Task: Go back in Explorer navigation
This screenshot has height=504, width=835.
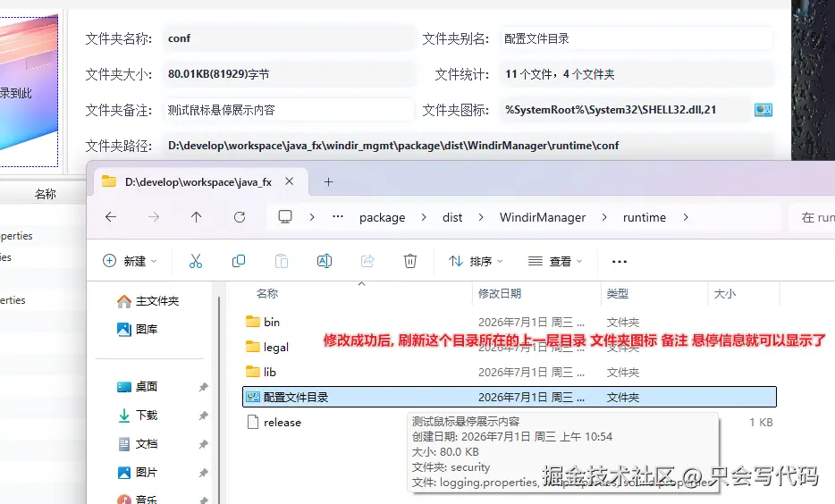Action: coord(111,217)
